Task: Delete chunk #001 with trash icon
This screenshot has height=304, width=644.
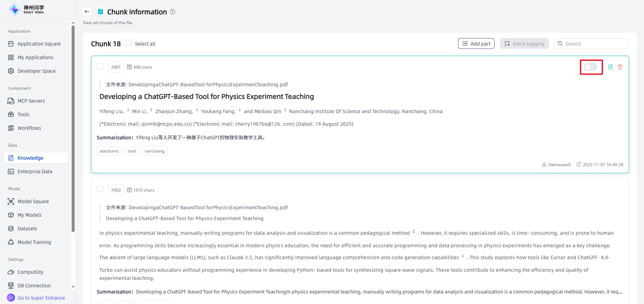Action: (620, 67)
